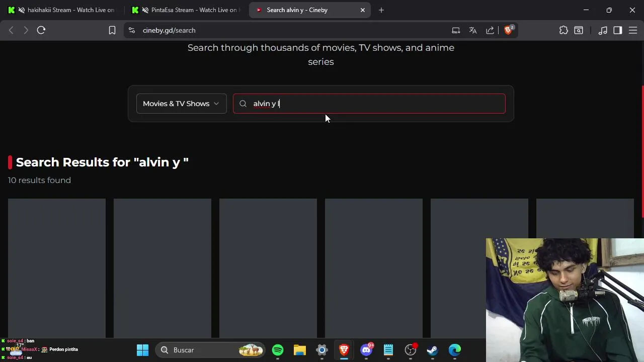Open site settings icon beside the URL

132,30
